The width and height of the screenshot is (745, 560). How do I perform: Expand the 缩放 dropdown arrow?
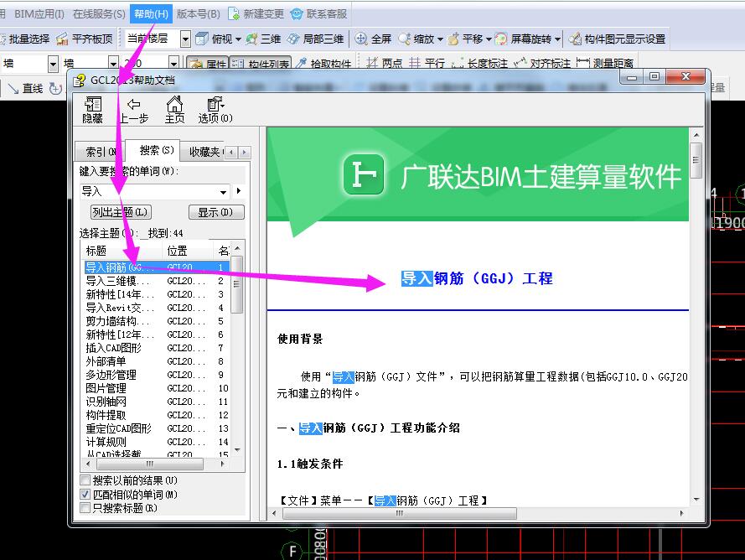pyautogui.click(x=440, y=39)
